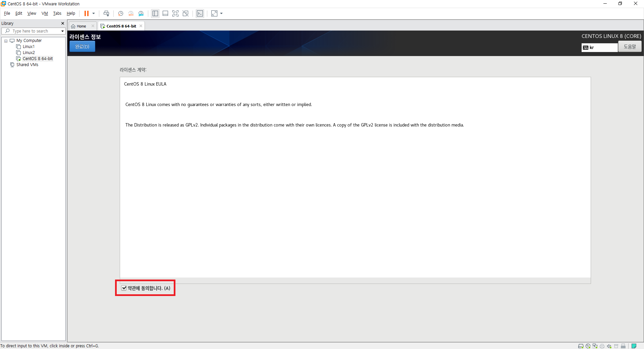
Task: Switch to the Home tab
Action: (x=81, y=26)
